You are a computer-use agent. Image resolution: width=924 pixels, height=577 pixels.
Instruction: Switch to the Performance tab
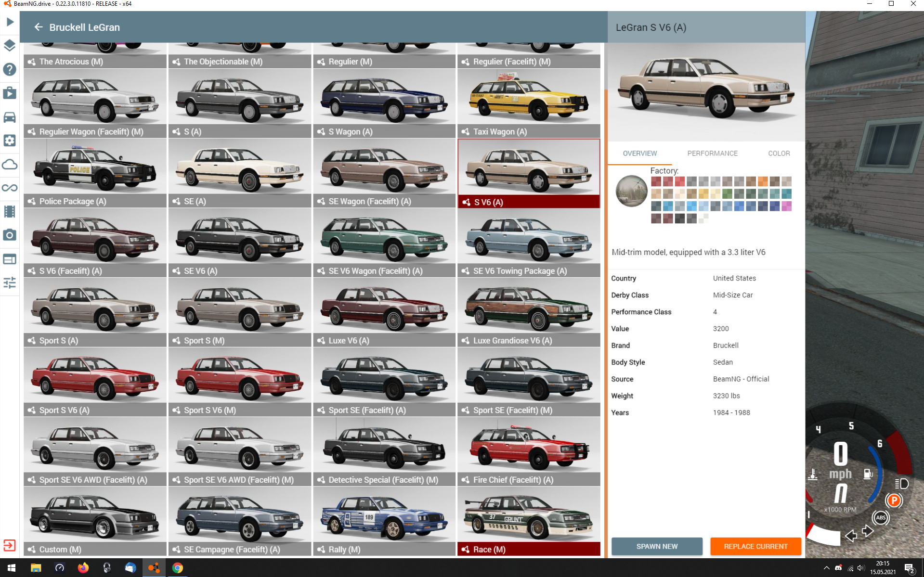tap(712, 154)
